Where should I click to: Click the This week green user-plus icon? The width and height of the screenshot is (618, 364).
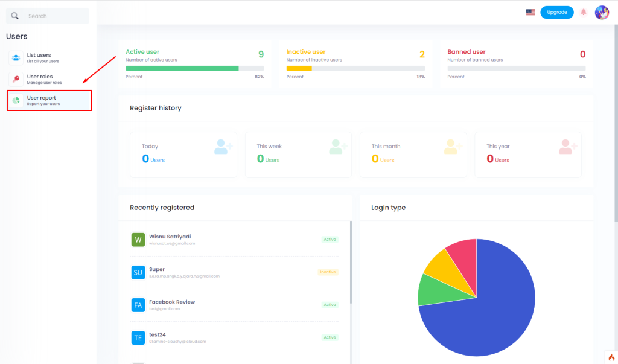tap(338, 147)
